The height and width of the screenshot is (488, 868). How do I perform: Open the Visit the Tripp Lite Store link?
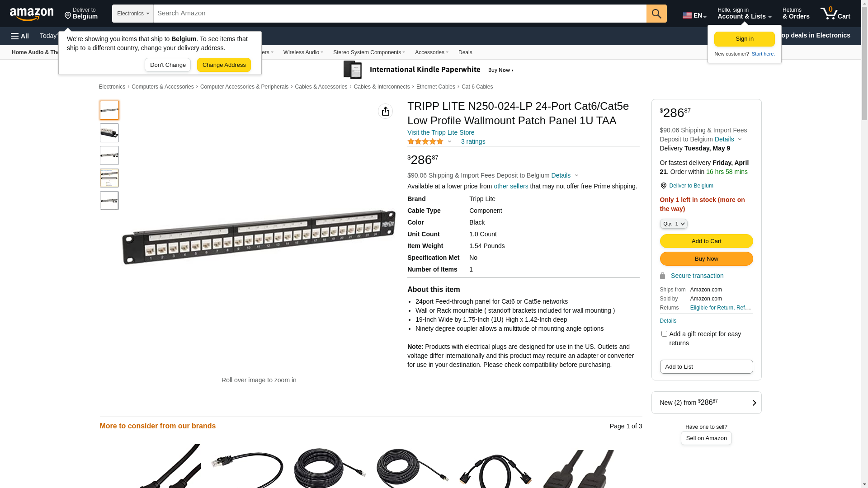click(441, 132)
